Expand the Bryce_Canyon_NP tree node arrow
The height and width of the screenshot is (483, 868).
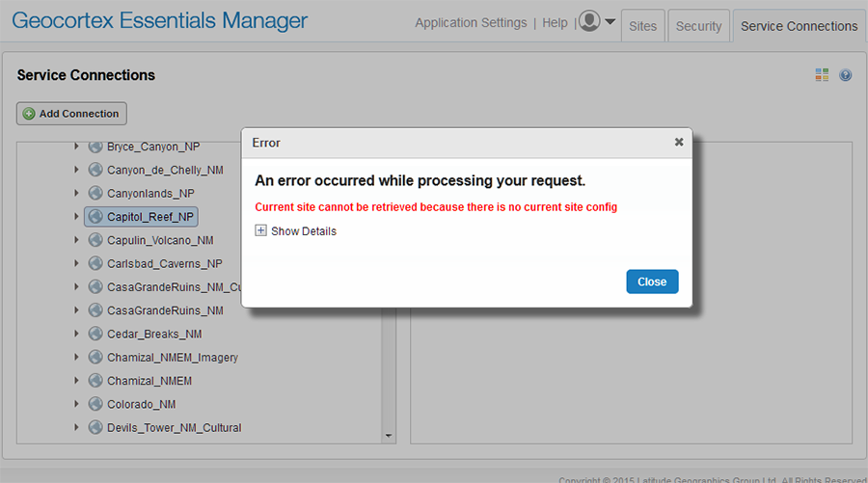(76, 147)
